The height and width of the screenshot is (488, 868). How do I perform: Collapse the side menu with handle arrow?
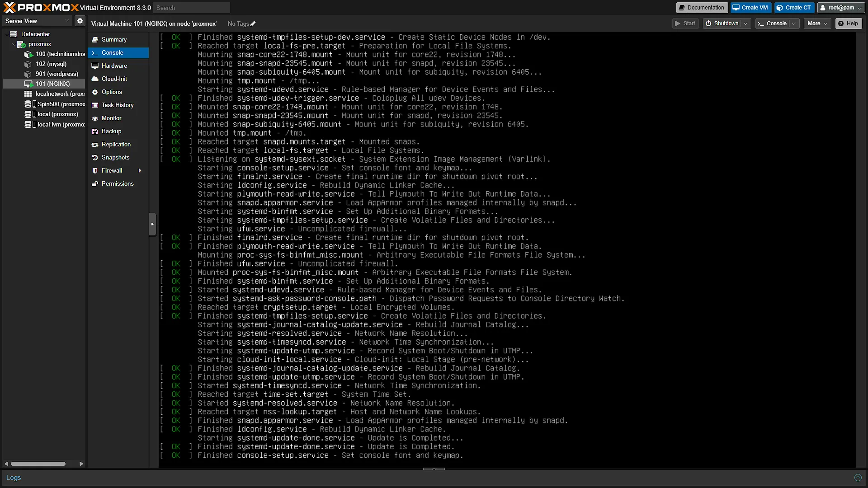pyautogui.click(x=152, y=224)
